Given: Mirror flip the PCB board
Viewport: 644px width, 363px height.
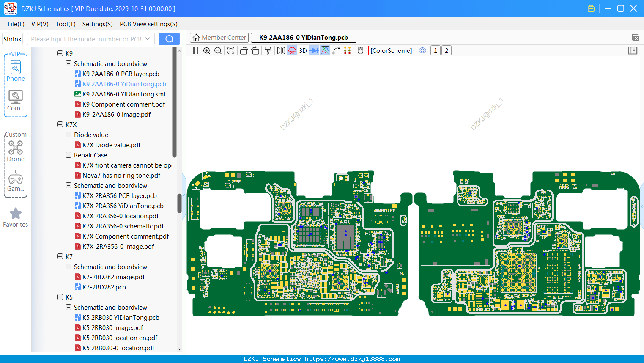Looking at the screenshot, I should 281,51.
